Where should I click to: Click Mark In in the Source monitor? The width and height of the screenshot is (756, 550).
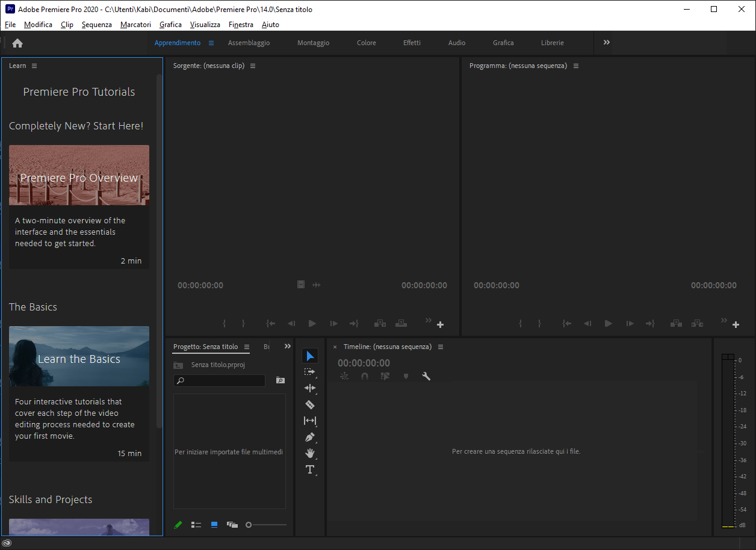point(224,323)
